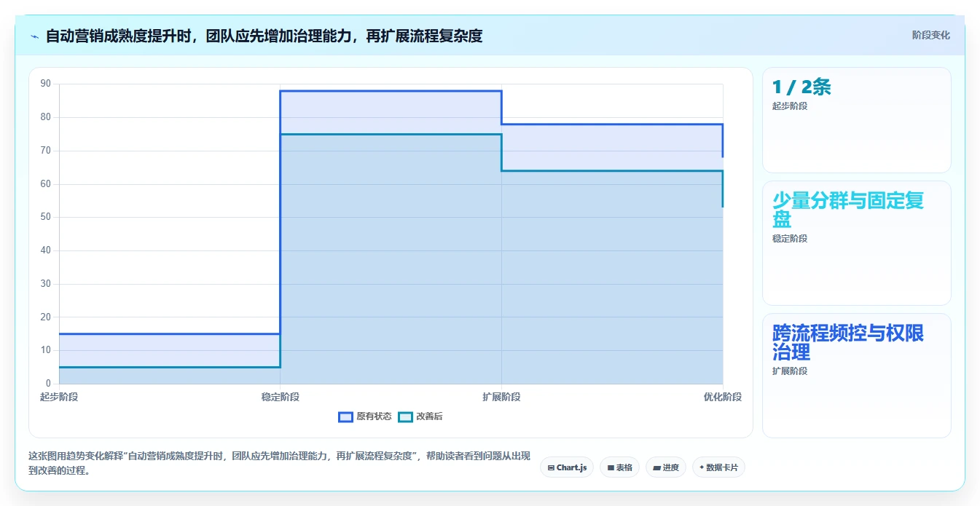Image resolution: width=980 pixels, height=506 pixels.
Task: Click the 稳定阶段 x-axis label
Action: [281, 397]
